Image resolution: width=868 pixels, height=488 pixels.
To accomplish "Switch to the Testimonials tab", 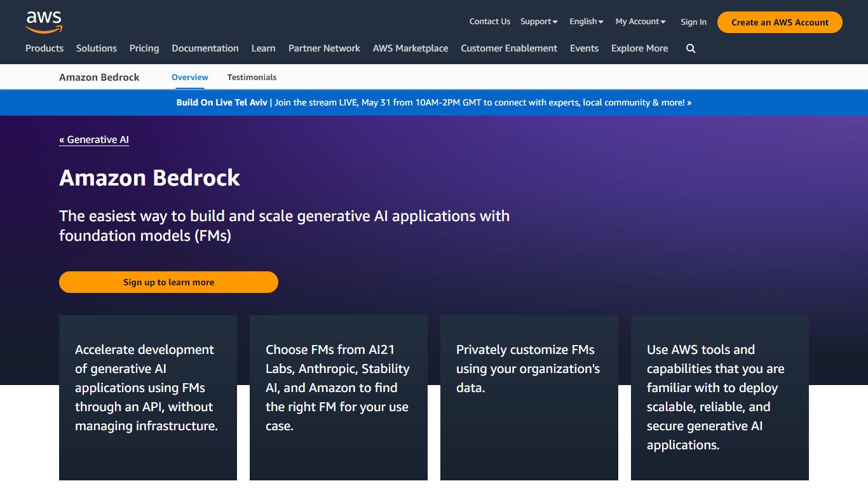I will tap(252, 77).
